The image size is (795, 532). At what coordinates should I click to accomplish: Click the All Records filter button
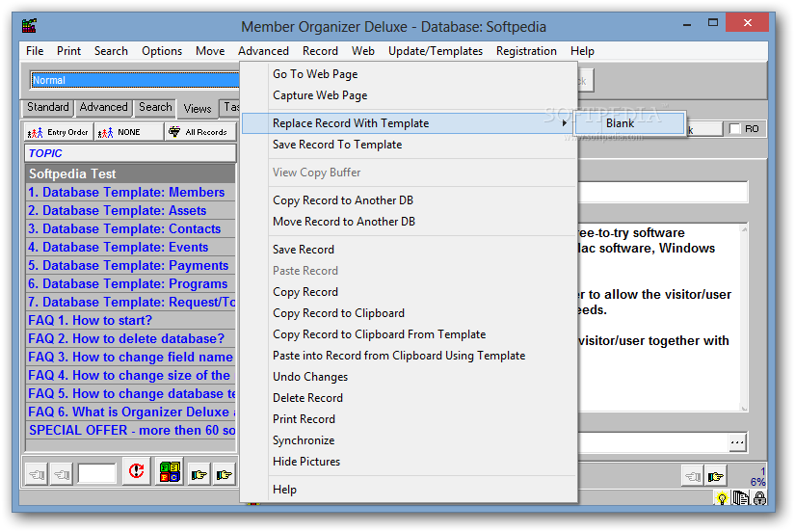(x=200, y=132)
